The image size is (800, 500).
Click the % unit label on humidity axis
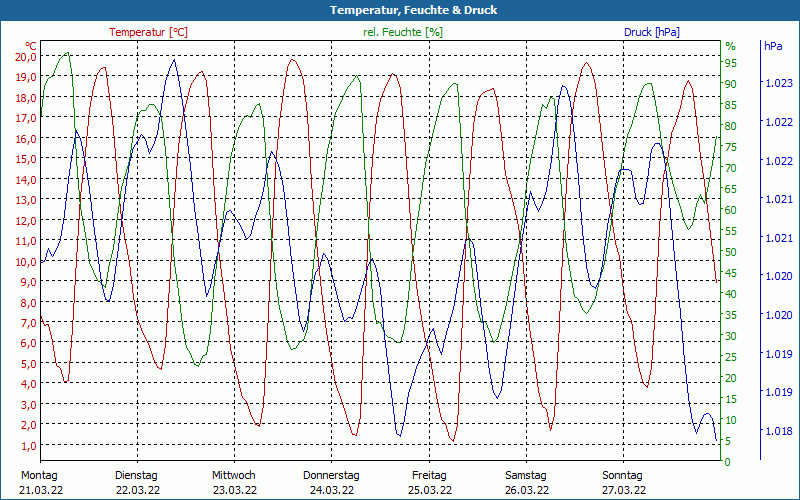[x=730, y=46]
